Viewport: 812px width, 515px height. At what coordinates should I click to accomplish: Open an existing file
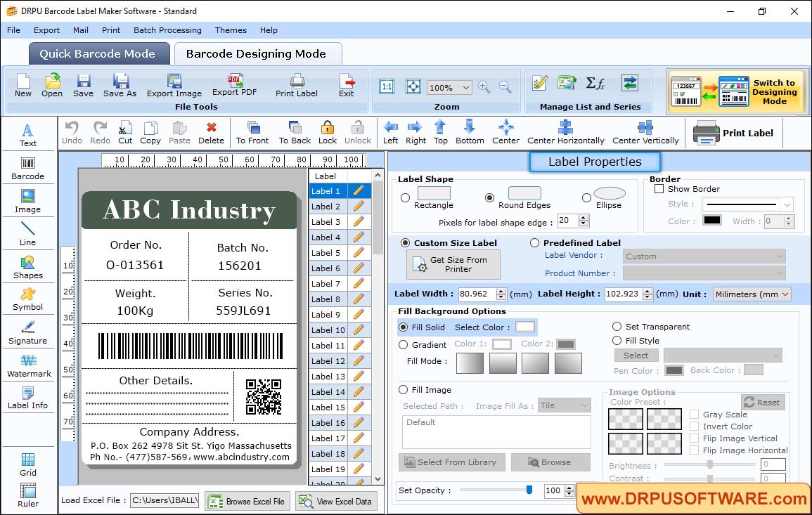[52, 86]
